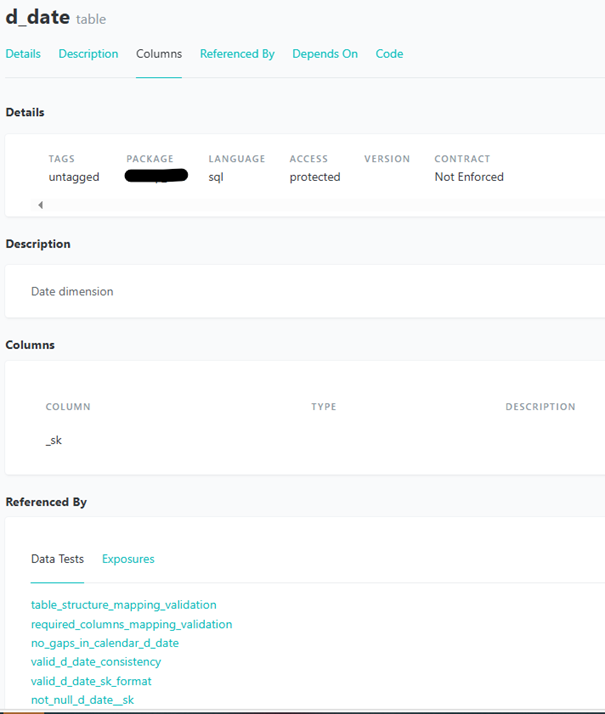Screen dimensions: 605x714
Task: Click the TYPE column header
Action: (x=323, y=407)
